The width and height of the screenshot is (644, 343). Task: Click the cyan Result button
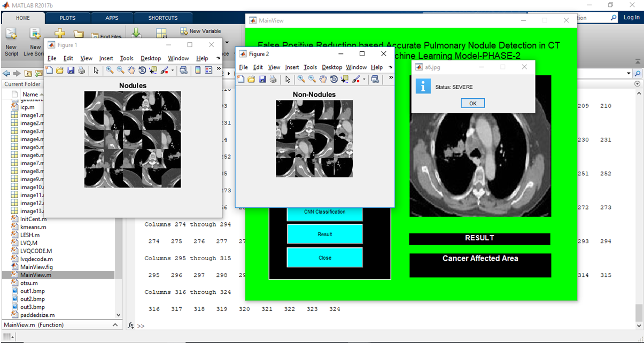(325, 234)
